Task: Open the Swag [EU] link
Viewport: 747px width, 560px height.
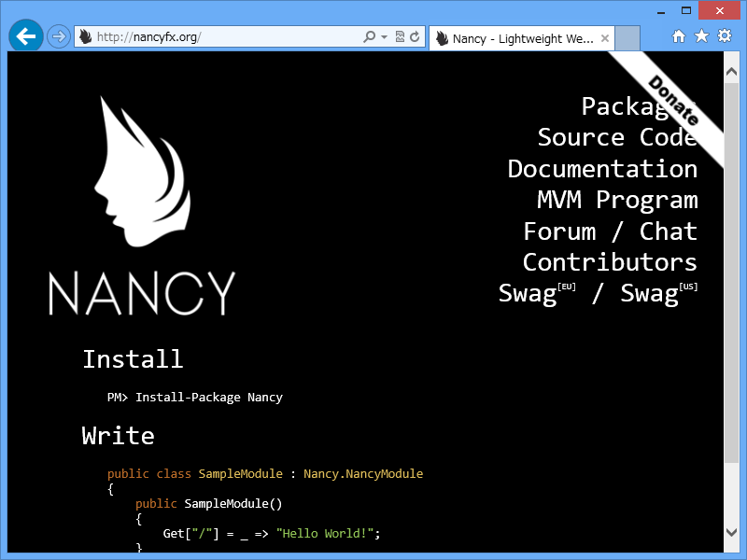Action: 537,293
